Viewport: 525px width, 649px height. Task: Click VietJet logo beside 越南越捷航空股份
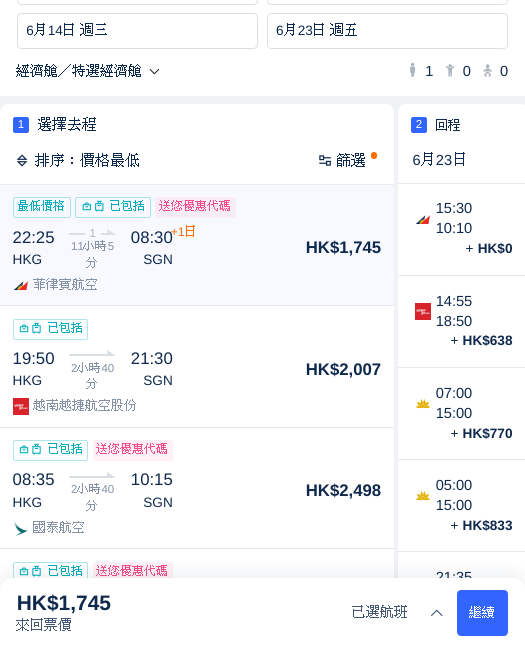21,406
